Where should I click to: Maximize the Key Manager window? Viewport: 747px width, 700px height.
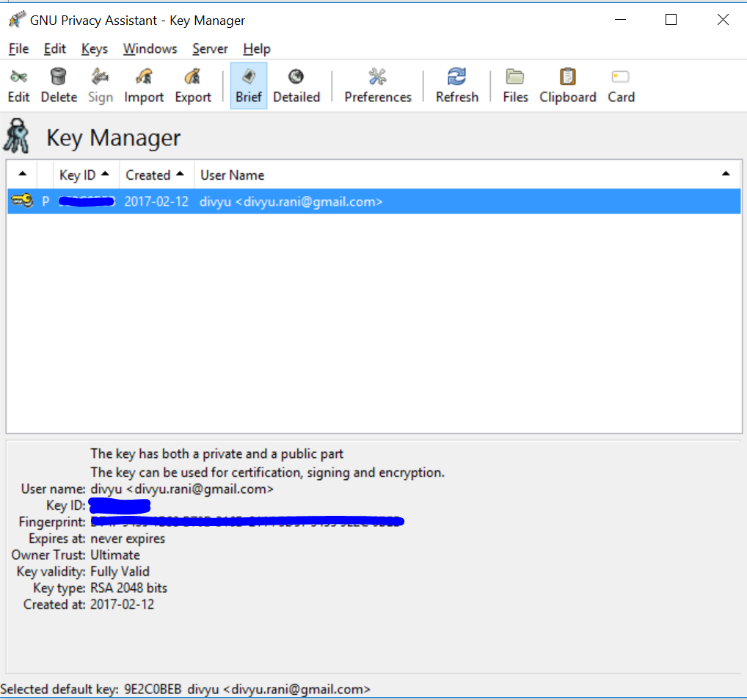[x=671, y=20]
